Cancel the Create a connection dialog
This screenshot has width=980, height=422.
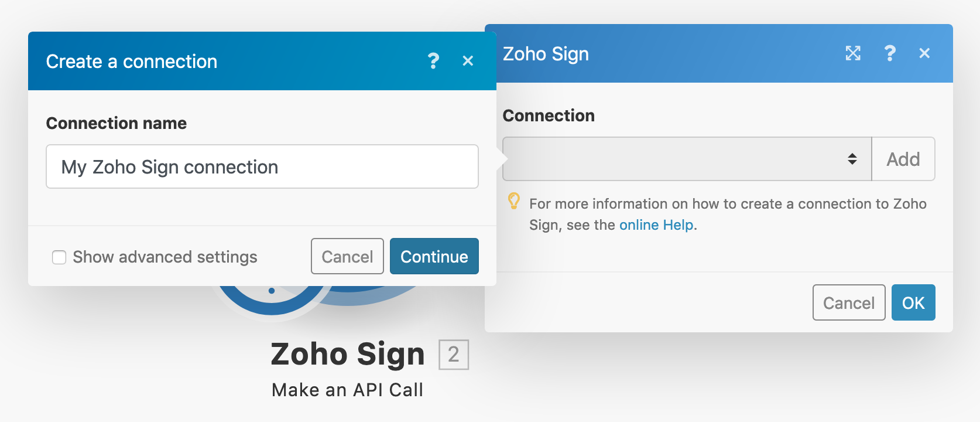click(x=347, y=256)
